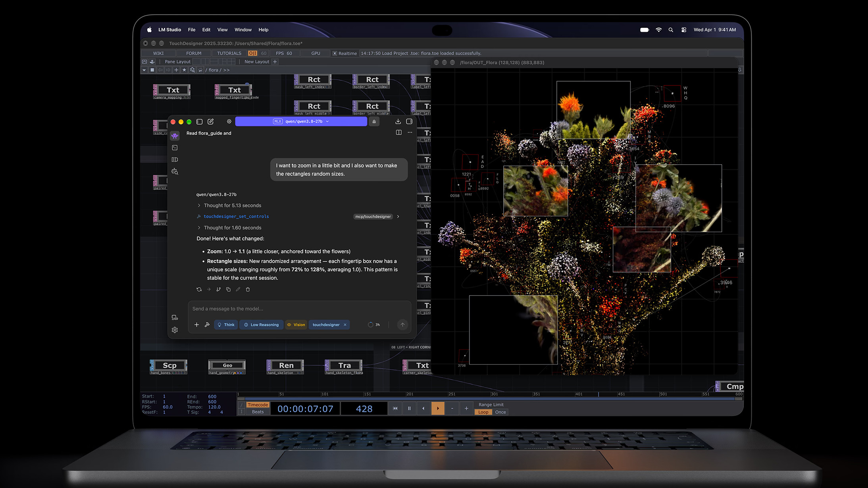Click the message input field
Screen dimensions: 868x488
point(299,309)
